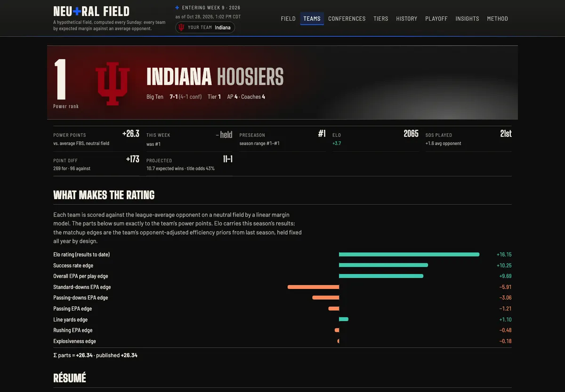Click the Explosiveness edge label
Screen dimensions: 565x392
74,341
